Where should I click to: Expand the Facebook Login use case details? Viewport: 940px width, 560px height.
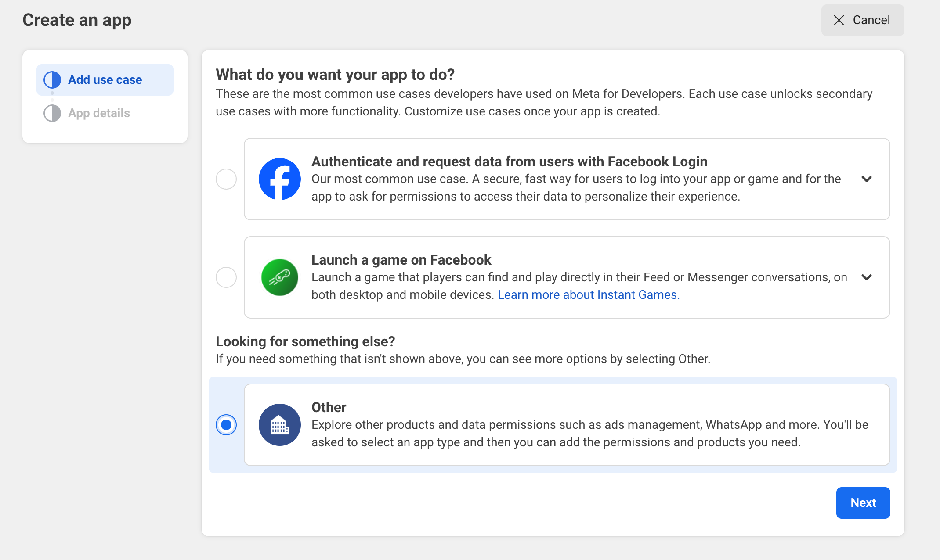[868, 179]
